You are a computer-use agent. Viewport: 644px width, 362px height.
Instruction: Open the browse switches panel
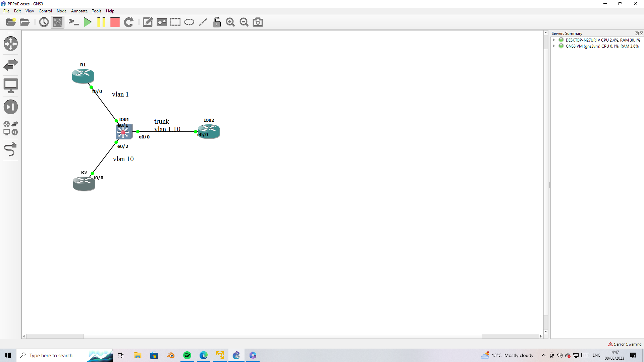click(11, 64)
